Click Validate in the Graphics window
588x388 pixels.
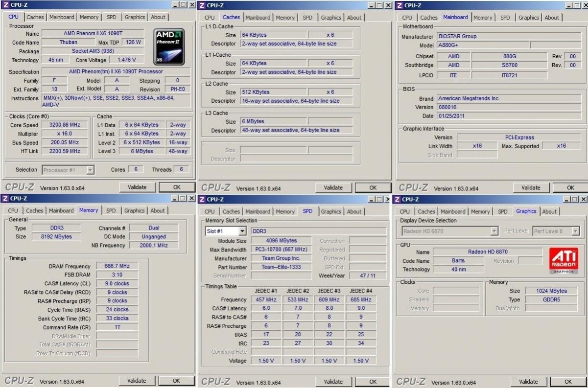(528, 382)
